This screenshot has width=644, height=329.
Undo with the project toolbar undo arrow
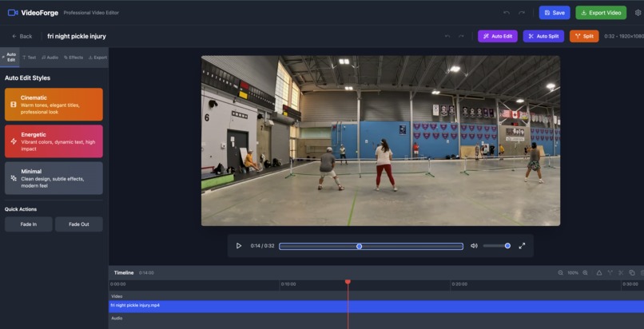click(447, 36)
